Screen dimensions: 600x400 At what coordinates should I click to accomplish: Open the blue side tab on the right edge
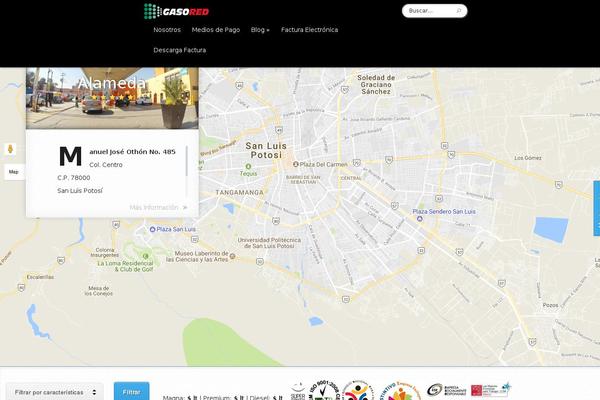point(597,208)
